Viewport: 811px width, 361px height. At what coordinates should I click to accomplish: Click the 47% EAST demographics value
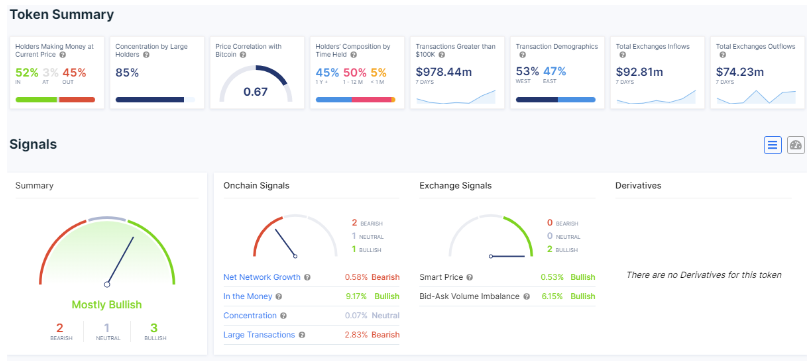[554, 71]
